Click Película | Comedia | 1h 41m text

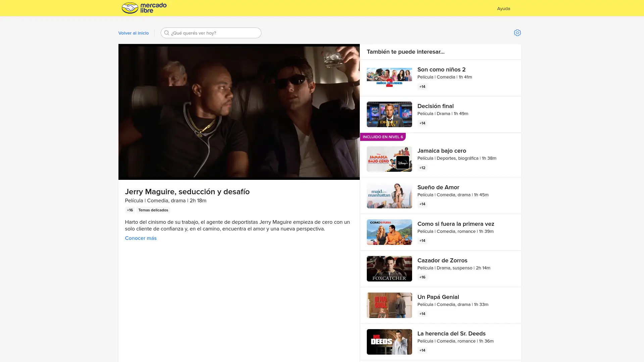(445, 77)
